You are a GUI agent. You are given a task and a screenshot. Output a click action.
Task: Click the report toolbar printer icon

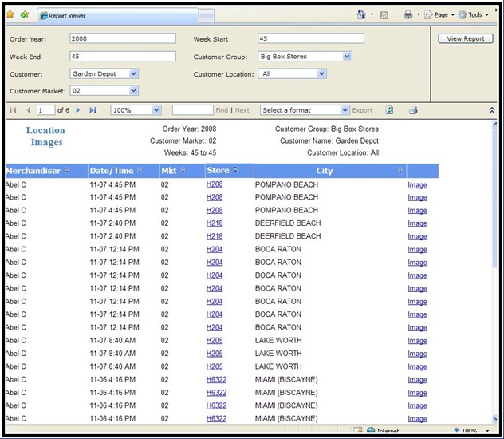click(x=413, y=110)
